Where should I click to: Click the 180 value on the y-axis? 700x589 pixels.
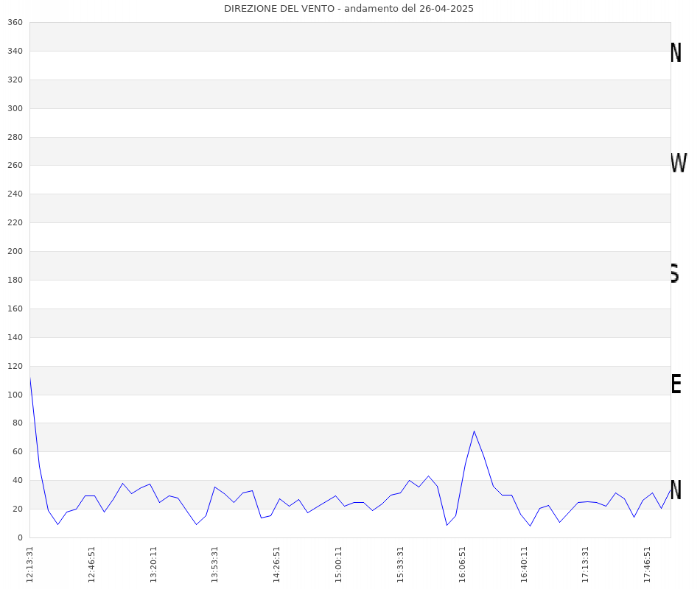[x=15, y=280]
